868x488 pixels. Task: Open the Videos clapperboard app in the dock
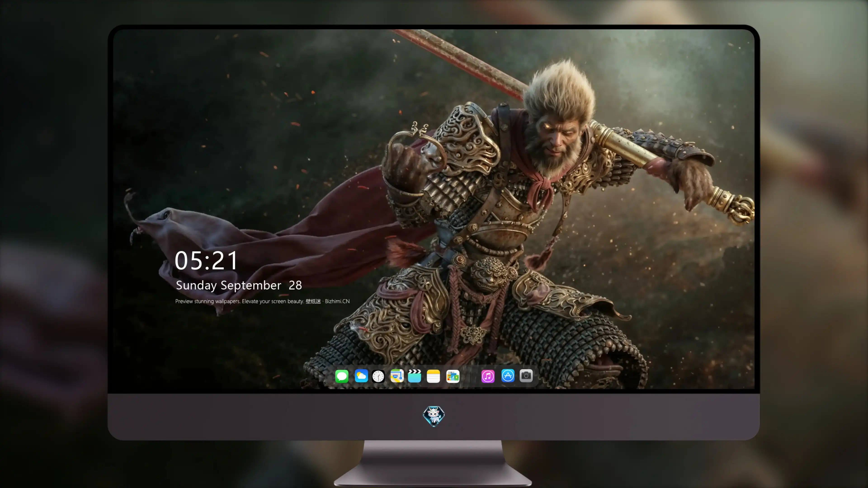415,376
